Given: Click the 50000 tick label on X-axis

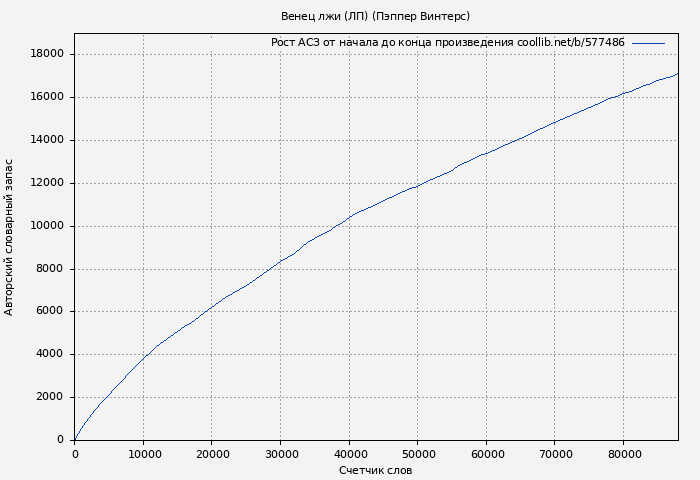Looking at the screenshot, I should click(x=417, y=454).
